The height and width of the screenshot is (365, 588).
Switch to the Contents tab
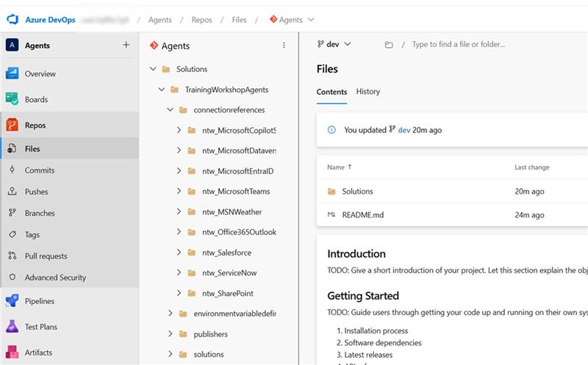pyautogui.click(x=331, y=92)
